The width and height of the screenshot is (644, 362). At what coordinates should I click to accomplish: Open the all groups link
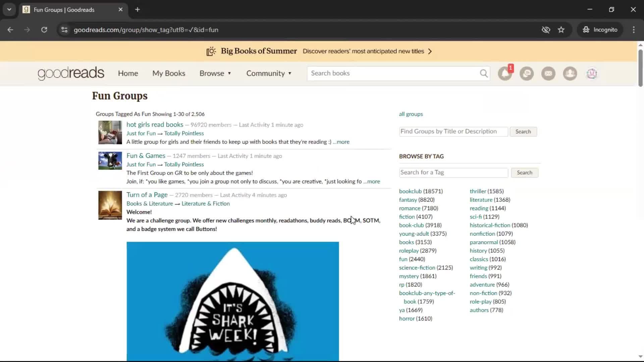click(x=411, y=114)
